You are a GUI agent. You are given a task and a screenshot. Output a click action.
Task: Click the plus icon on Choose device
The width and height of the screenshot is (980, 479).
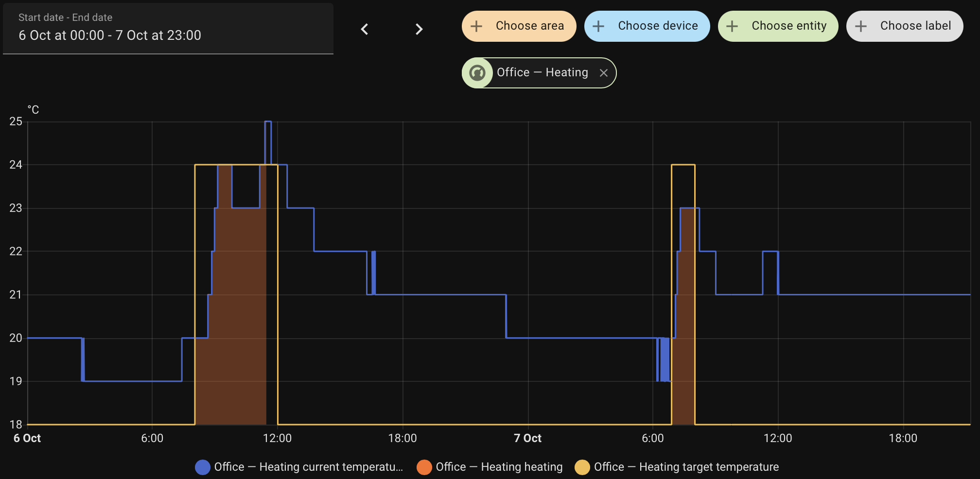[599, 26]
